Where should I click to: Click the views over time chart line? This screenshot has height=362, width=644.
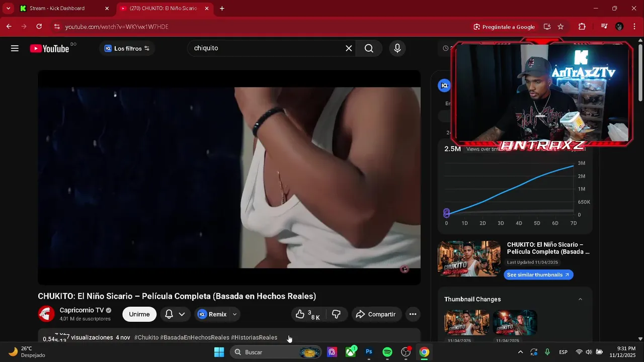pyautogui.click(x=510, y=190)
